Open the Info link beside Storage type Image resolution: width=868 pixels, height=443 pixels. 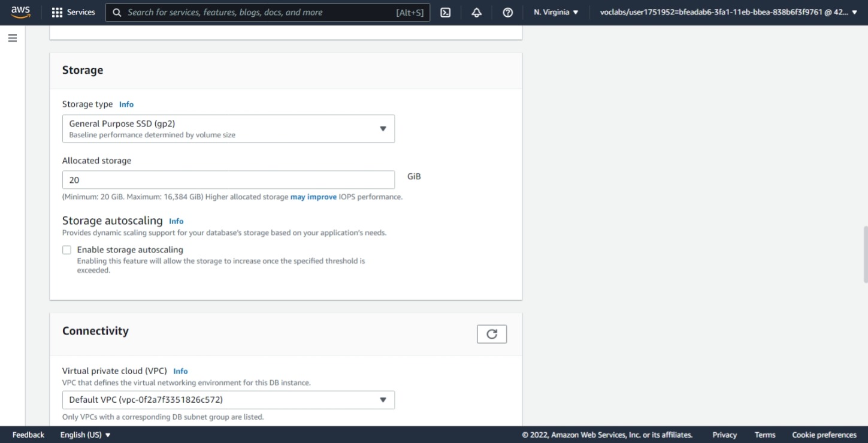point(126,104)
